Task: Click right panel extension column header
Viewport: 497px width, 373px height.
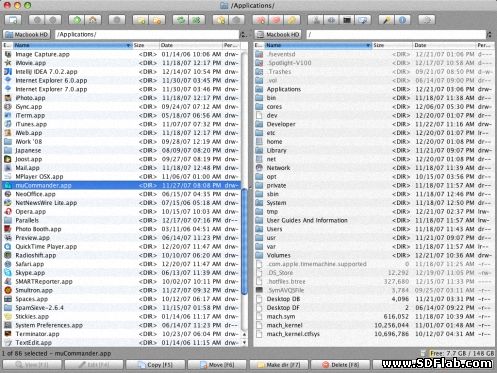Action: 259,45
